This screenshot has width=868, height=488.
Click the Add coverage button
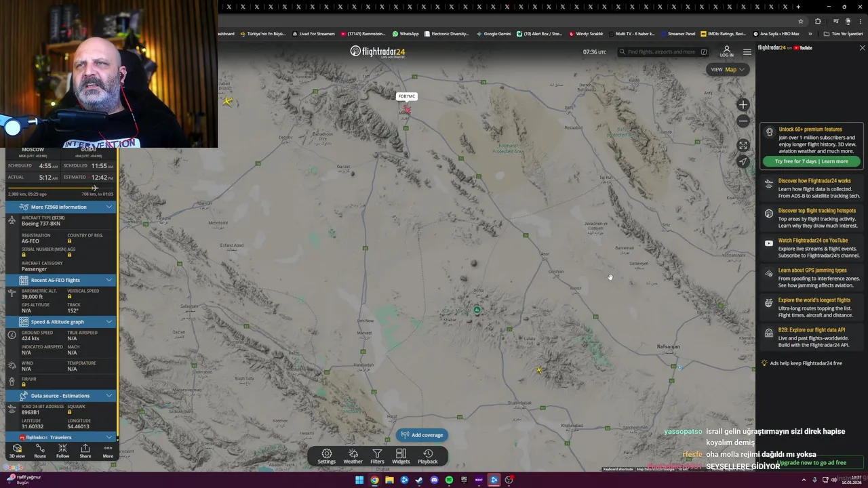[x=422, y=435]
